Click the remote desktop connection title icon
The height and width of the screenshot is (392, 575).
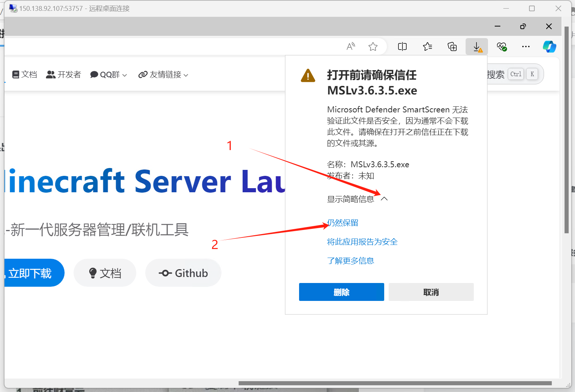[13, 8]
